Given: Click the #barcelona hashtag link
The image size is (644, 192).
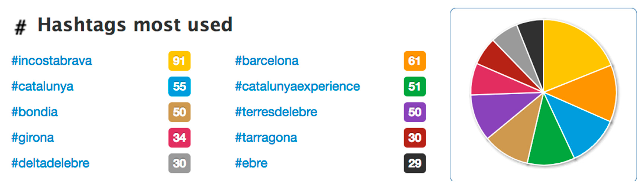Looking at the screenshot, I should point(267,61).
